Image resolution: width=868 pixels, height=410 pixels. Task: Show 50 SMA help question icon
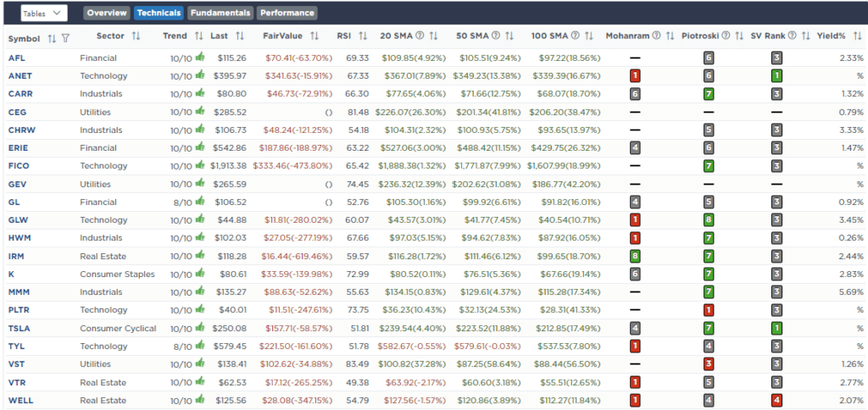pos(495,36)
